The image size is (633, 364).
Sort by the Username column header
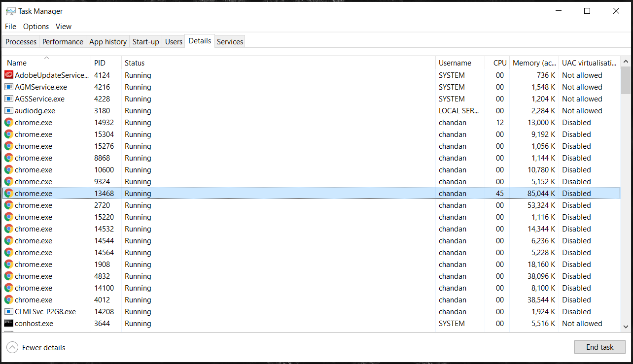point(460,63)
